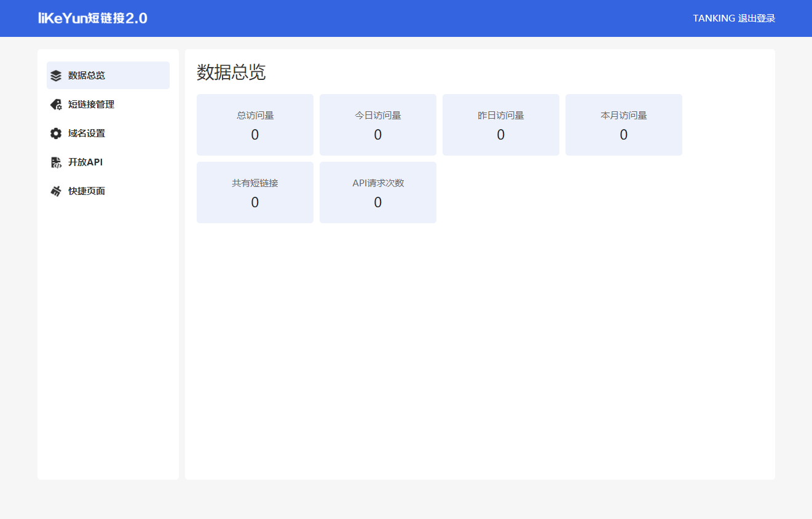Click the API请求次数 label

(378, 183)
